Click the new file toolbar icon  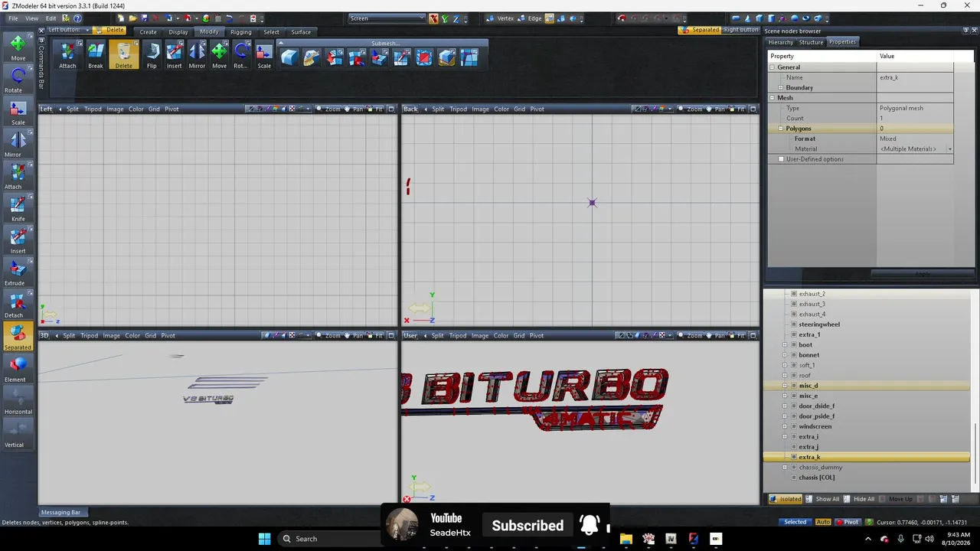pos(121,18)
